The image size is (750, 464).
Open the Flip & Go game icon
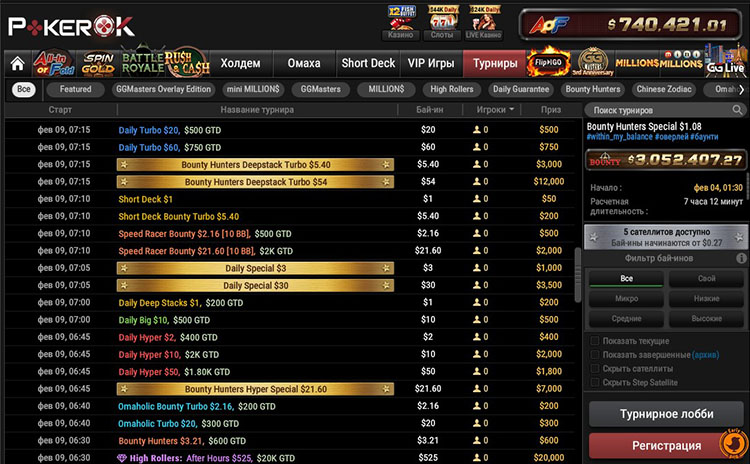click(x=548, y=63)
